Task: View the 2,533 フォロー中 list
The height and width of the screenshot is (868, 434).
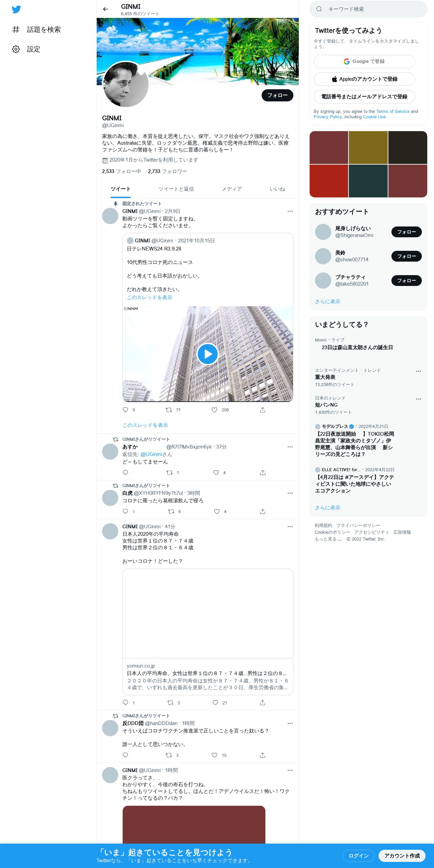Action: 121,171
